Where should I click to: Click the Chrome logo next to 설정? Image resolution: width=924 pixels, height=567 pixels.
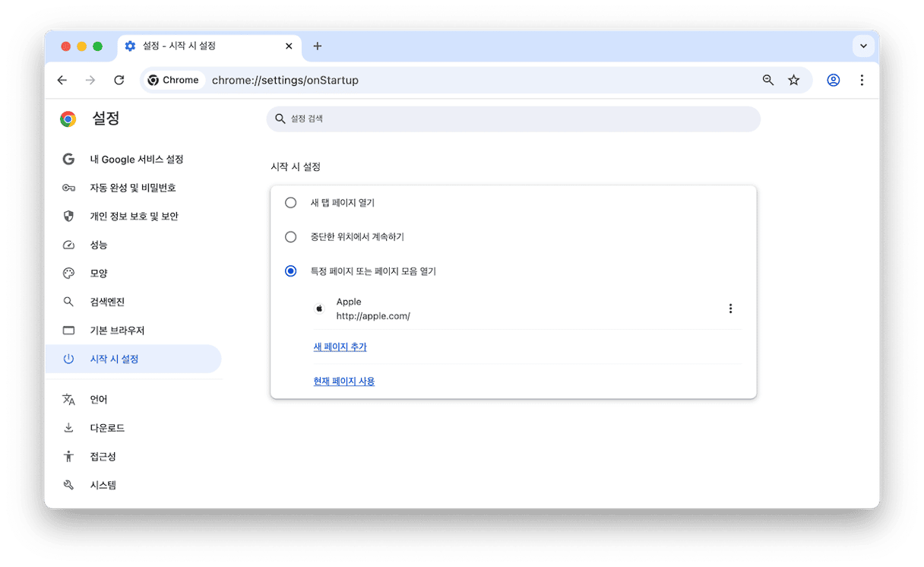point(68,119)
